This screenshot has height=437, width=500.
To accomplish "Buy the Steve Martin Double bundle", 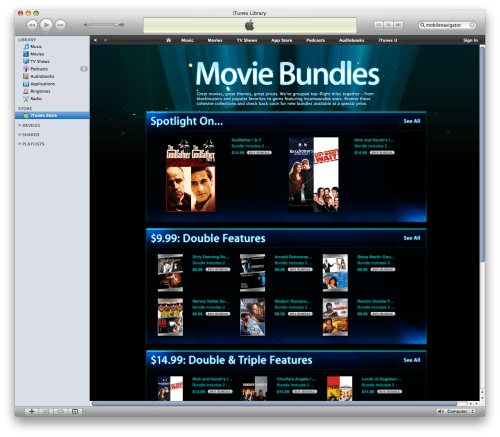I will [383, 269].
